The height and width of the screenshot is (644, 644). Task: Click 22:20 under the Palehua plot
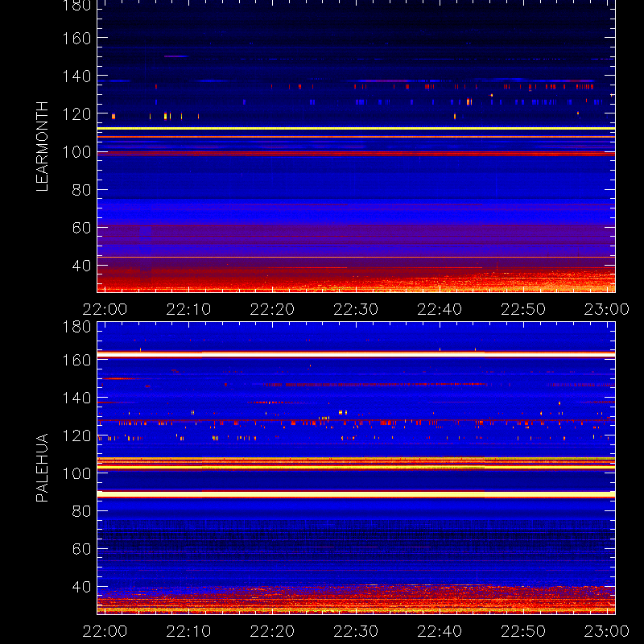point(272,631)
